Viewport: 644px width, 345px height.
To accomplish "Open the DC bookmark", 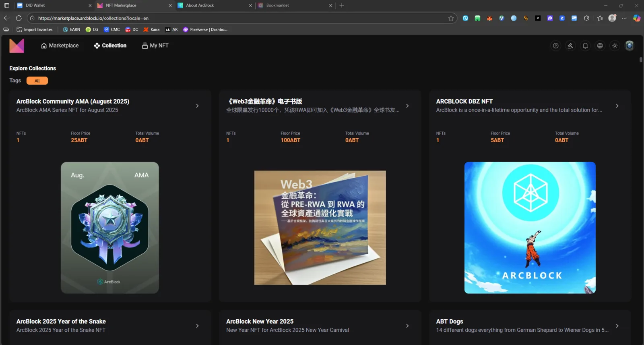I will point(132,29).
